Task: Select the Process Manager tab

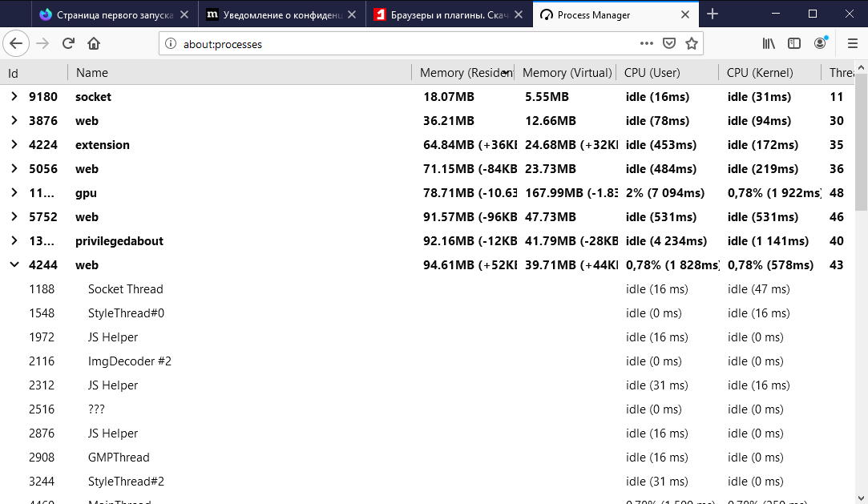Action: 616,14
